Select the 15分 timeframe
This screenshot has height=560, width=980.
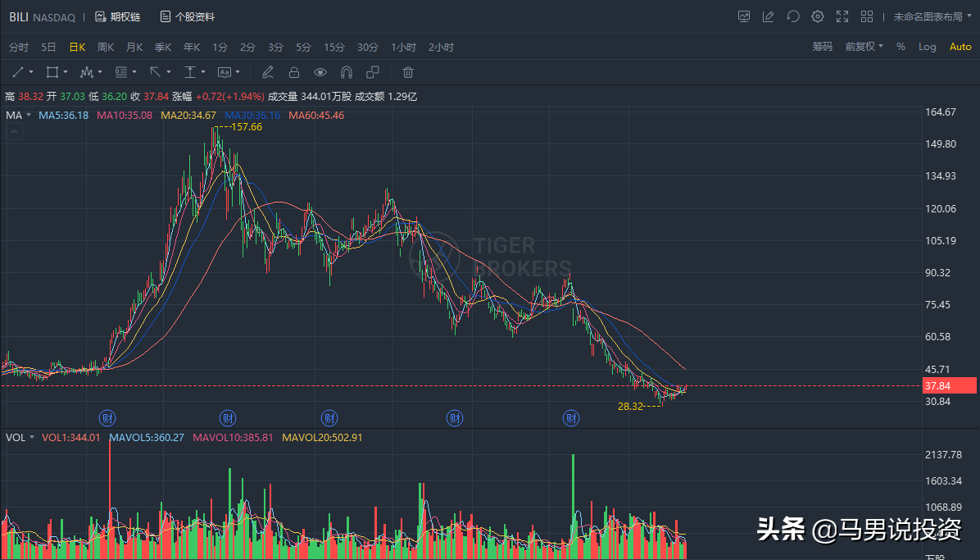pyautogui.click(x=334, y=48)
